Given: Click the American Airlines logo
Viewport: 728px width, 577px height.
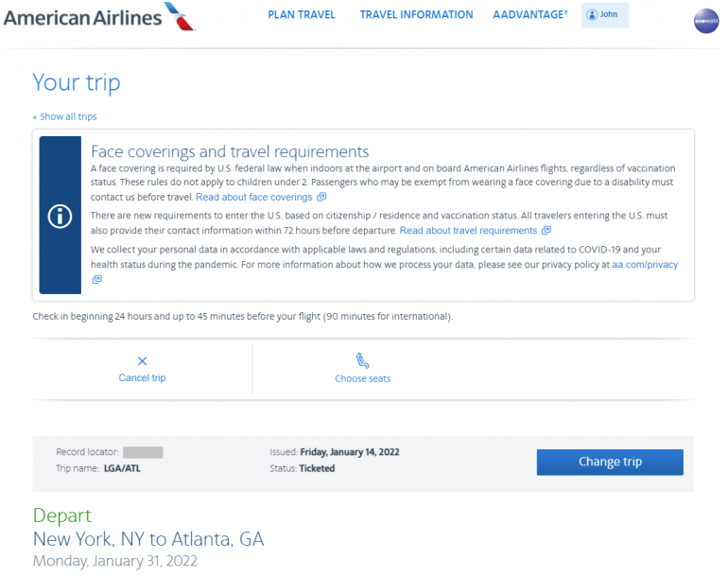Looking at the screenshot, I should (x=99, y=16).
